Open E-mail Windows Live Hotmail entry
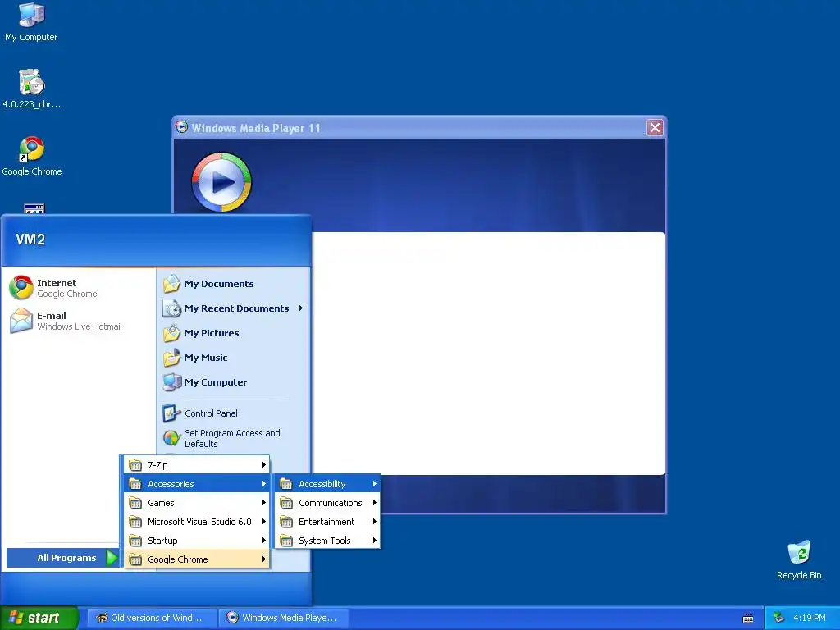 [x=79, y=321]
